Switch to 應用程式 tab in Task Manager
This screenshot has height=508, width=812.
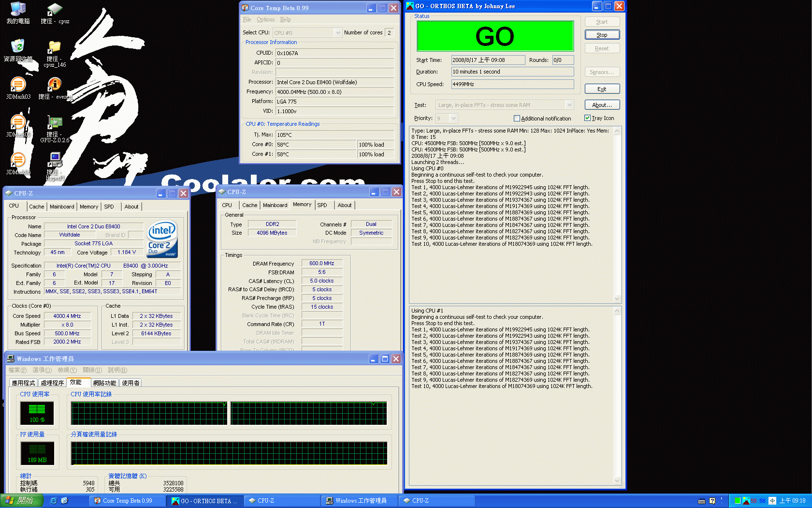pyautogui.click(x=23, y=383)
